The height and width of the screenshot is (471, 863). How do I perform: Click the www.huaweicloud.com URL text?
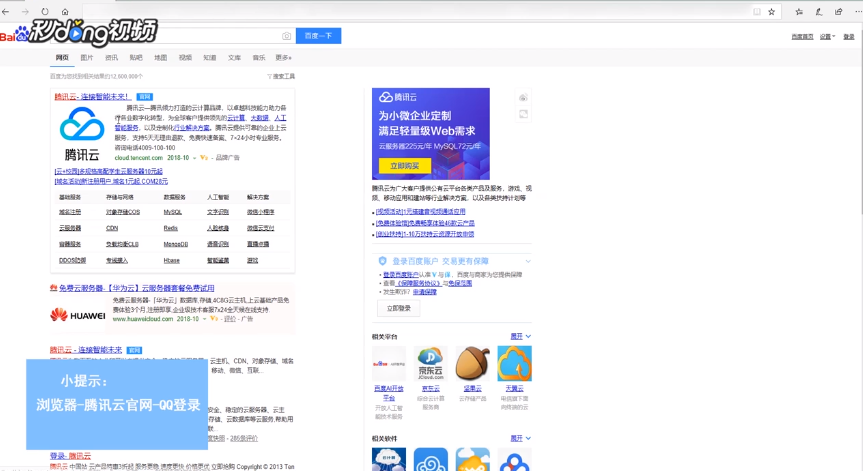coord(143,319)
